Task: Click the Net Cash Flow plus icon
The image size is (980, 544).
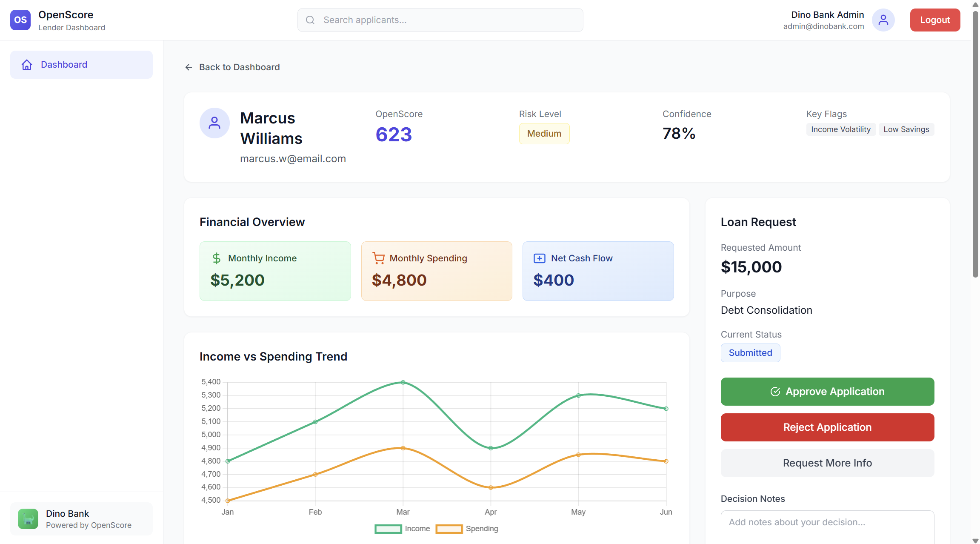Action: click(x=539, y=258)
